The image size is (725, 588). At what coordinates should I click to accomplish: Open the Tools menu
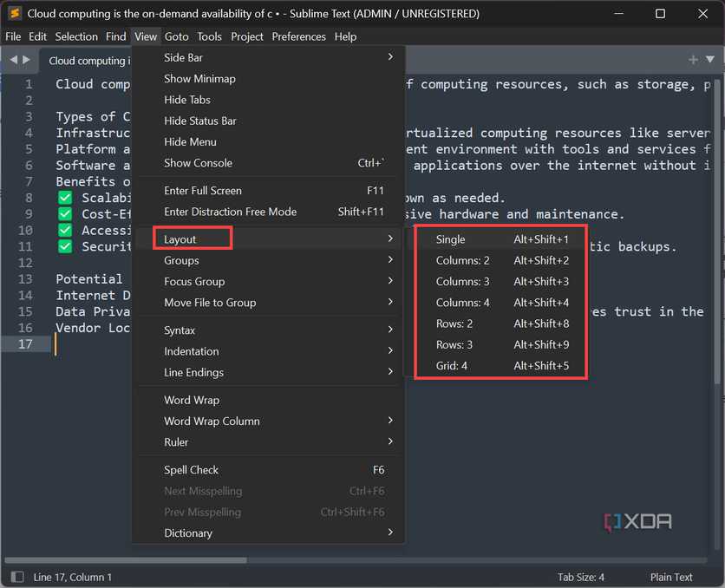[210, 36]
